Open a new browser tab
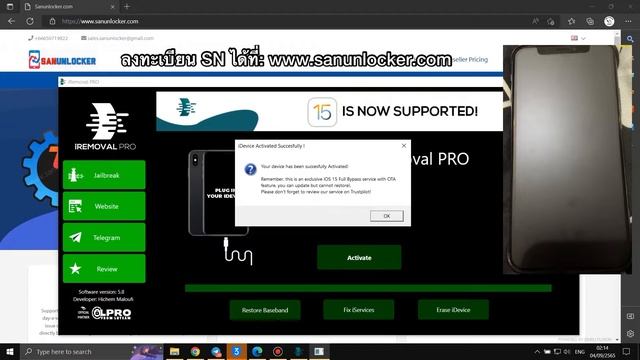Image resolution: width=640 pixels, height=360 pixels. (127, 7)
